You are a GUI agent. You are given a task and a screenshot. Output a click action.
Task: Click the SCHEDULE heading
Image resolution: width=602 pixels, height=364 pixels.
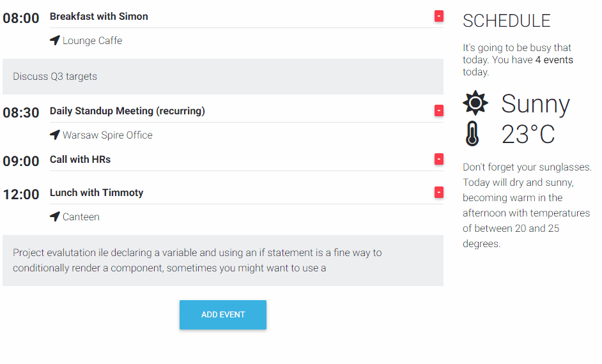pyautogui.click(x=507, y=21)
